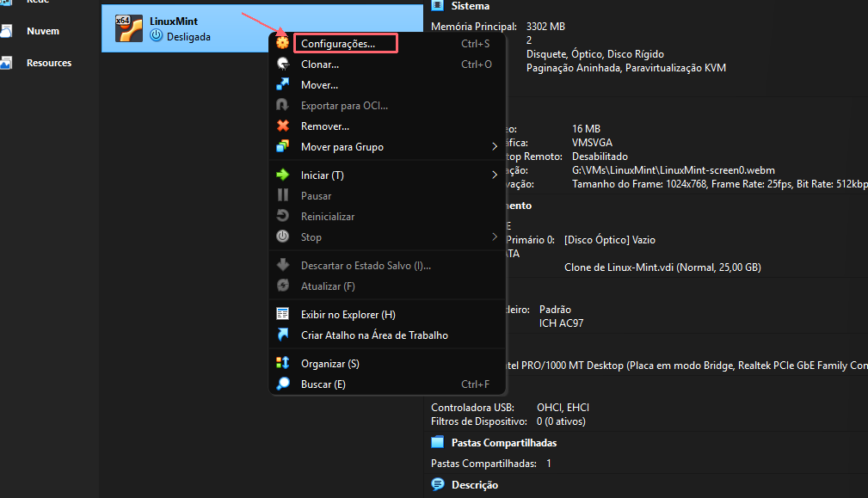Click the LinuxMint-screen0.webm file path
Viewport: 868px width, 498px height.
tap(674, 170)
